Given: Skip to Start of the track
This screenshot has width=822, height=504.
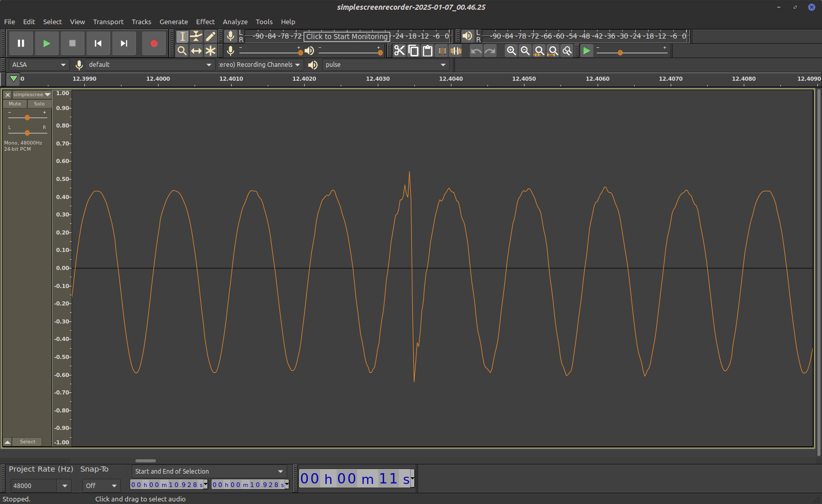Looking at the screenshot, I should (98, 43).
